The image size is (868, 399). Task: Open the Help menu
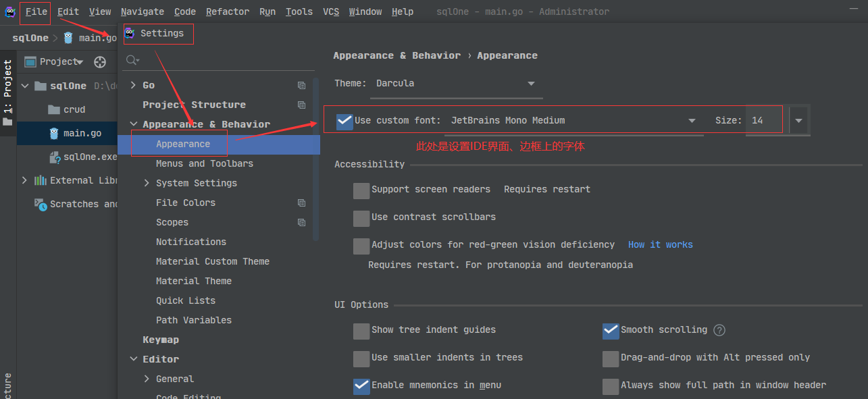pos(403,11)
